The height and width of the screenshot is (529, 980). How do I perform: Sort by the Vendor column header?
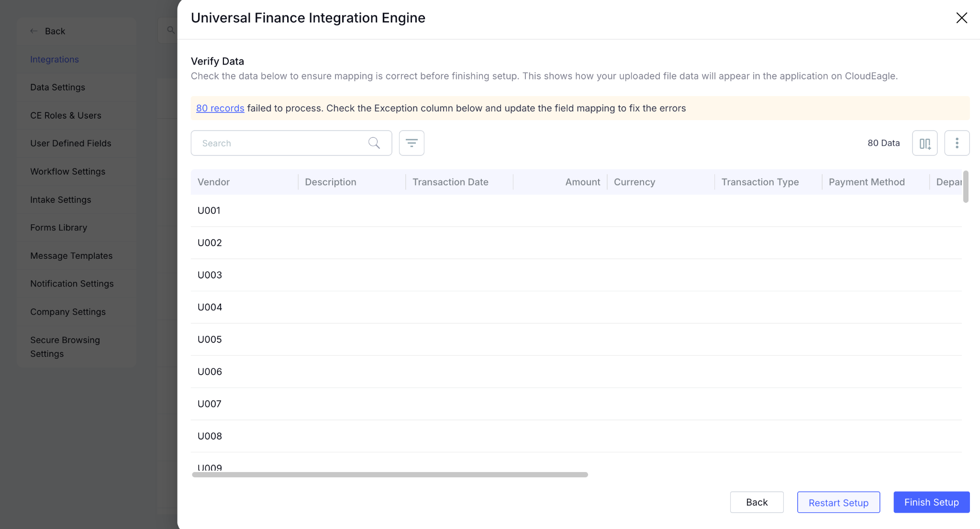pyautogui.click(x=213, y=182)
